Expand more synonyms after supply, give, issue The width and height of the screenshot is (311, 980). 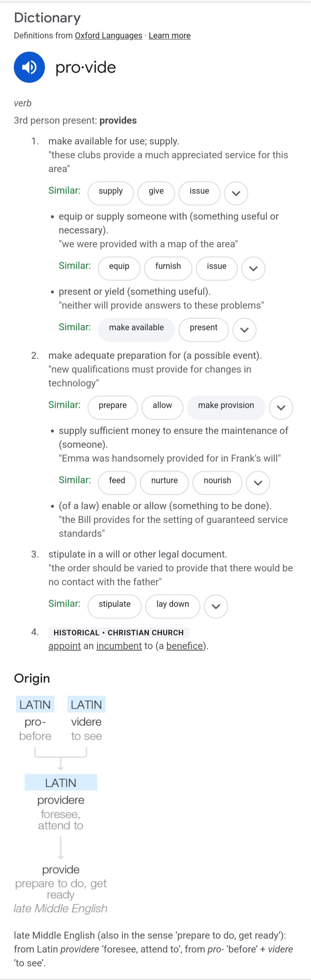click(236, 193)
